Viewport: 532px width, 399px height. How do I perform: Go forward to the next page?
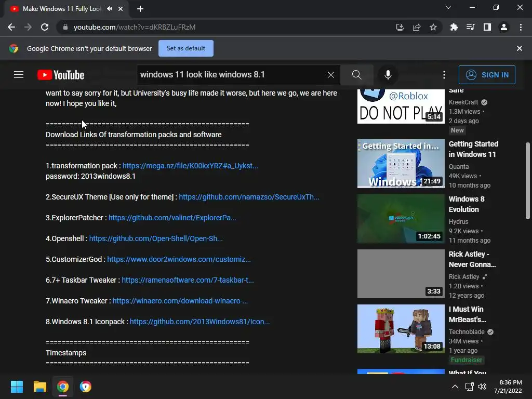point(28,27)
